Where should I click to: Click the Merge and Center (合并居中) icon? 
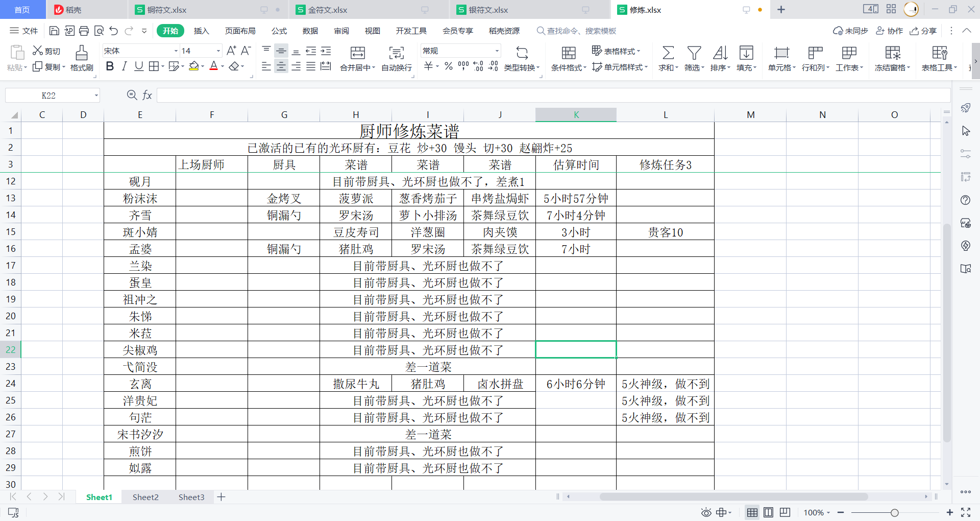click(x=357, y=53)
